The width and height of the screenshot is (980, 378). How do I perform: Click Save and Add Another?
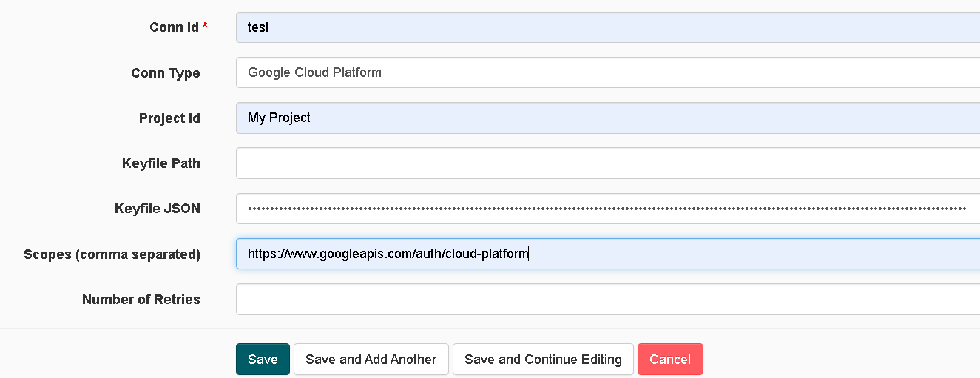[x=371, y=360]
